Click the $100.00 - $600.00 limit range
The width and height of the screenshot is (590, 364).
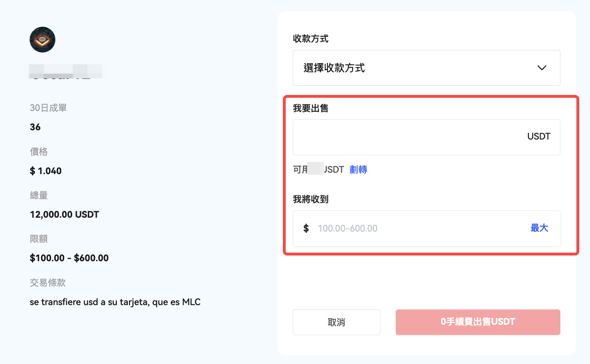click(x=69, y=258)
